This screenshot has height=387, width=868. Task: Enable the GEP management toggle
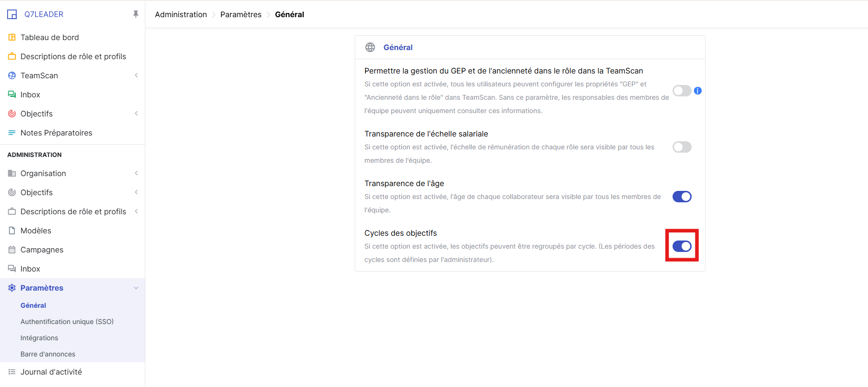click(x=682, y=91)
